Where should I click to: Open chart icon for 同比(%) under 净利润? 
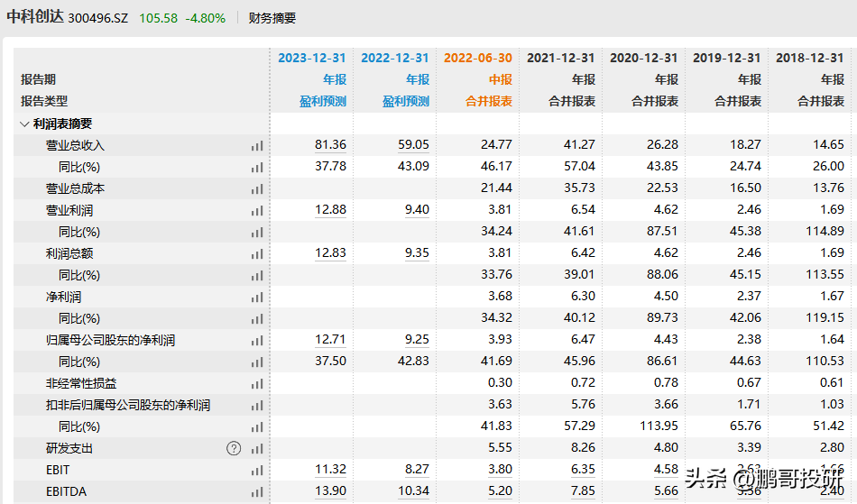(257, 319)
